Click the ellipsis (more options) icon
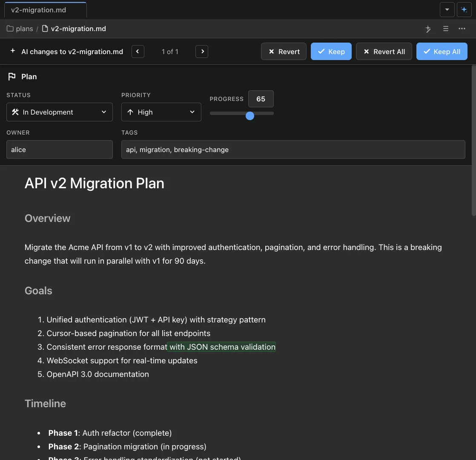 pos(462,29)
